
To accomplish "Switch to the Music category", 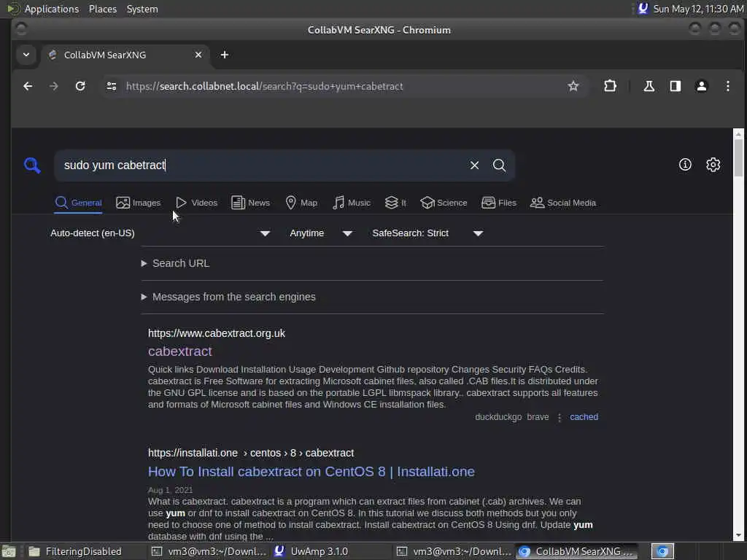I will pyautogui.click(x=352, y=203).
